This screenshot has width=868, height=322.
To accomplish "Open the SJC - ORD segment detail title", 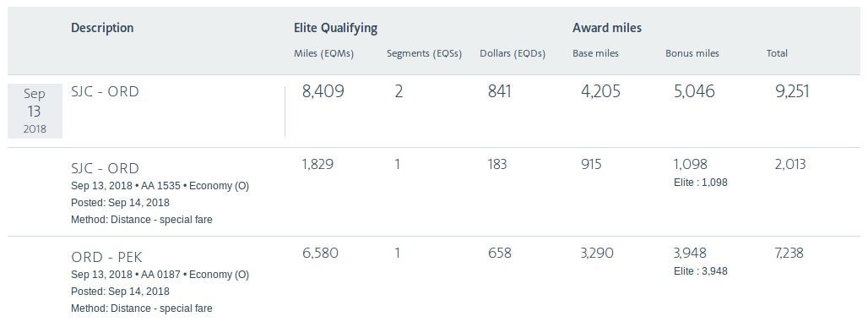I will coord(105,168).
